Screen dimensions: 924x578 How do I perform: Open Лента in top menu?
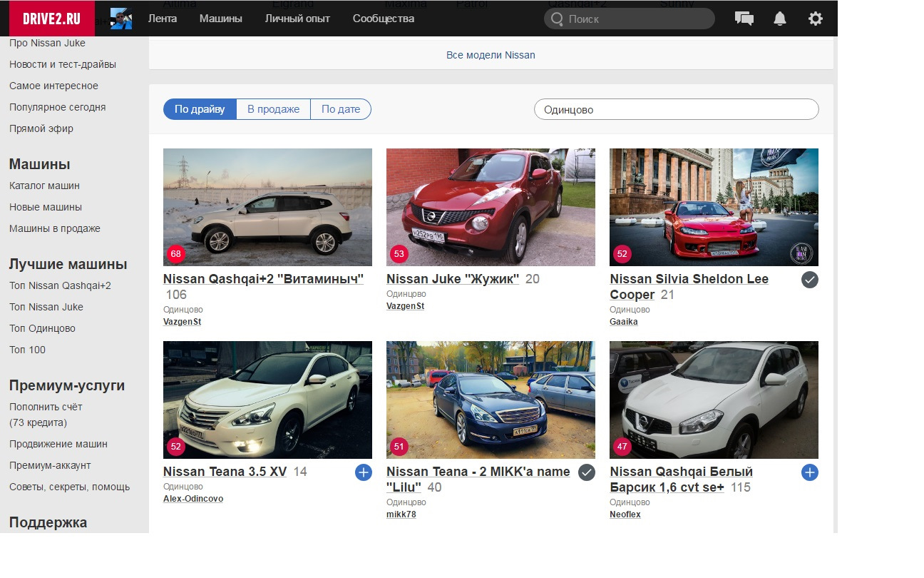(x=163, y=19)
